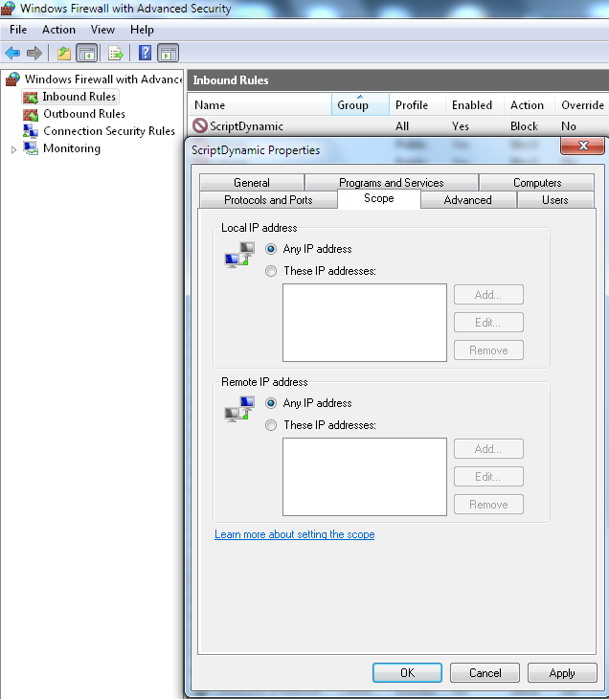Image resolution: width=609 pixels, height=700 pixels.
Task: Click the ScriptDynamic blocked rule icon
Action: point(200,125)
